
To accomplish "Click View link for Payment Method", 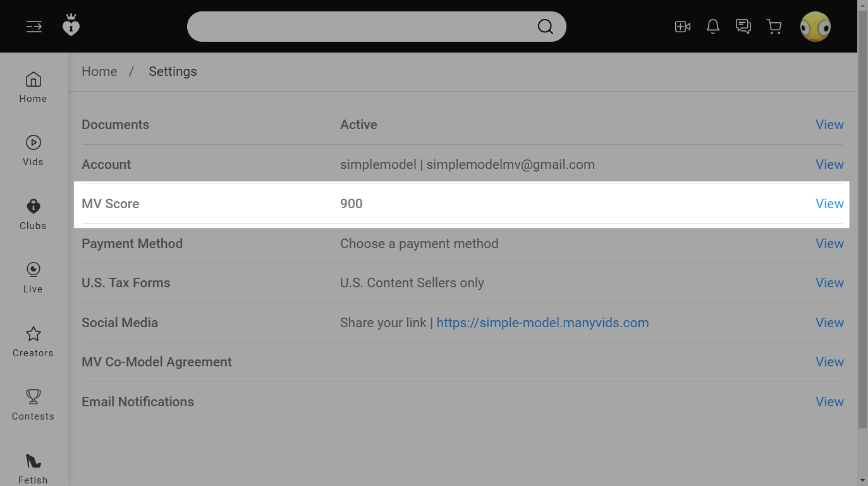I will [x=829, y=244].
